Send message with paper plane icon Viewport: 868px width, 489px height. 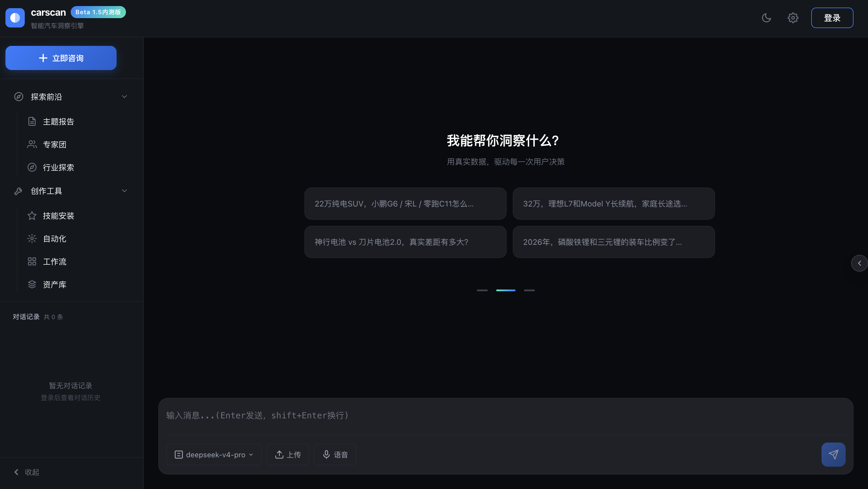click(833, 455)
